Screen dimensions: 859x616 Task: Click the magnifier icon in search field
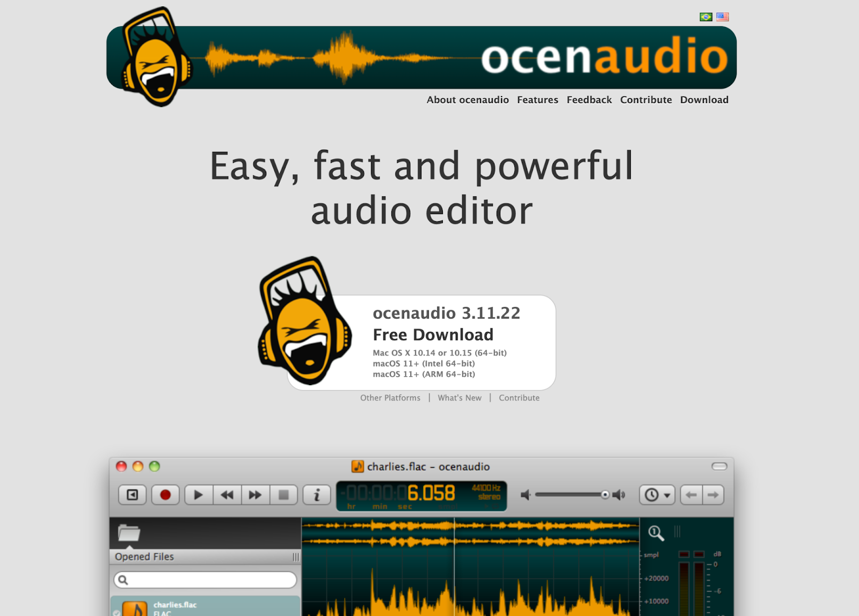pos(123,580)
